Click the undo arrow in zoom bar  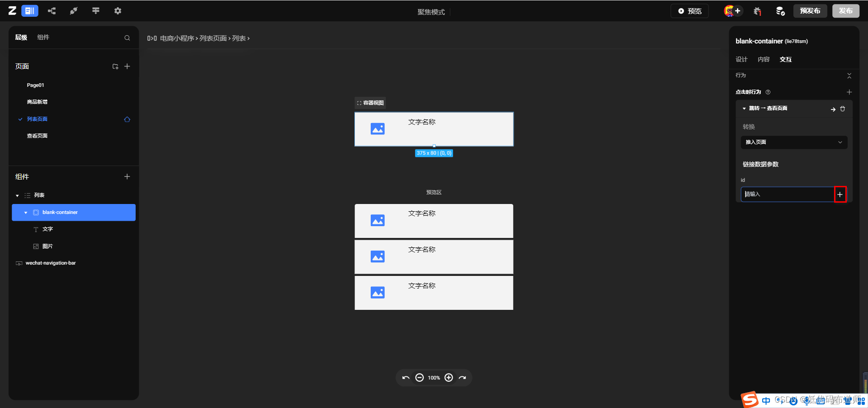pos(406,378)
